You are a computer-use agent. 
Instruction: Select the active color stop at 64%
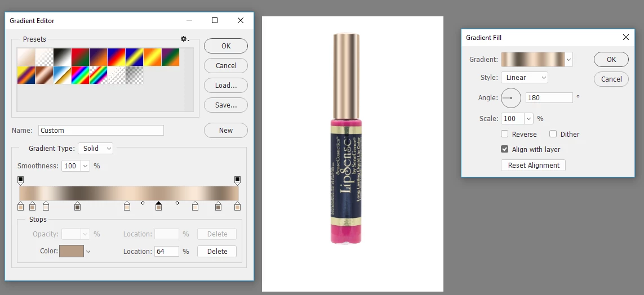(158, 206)
